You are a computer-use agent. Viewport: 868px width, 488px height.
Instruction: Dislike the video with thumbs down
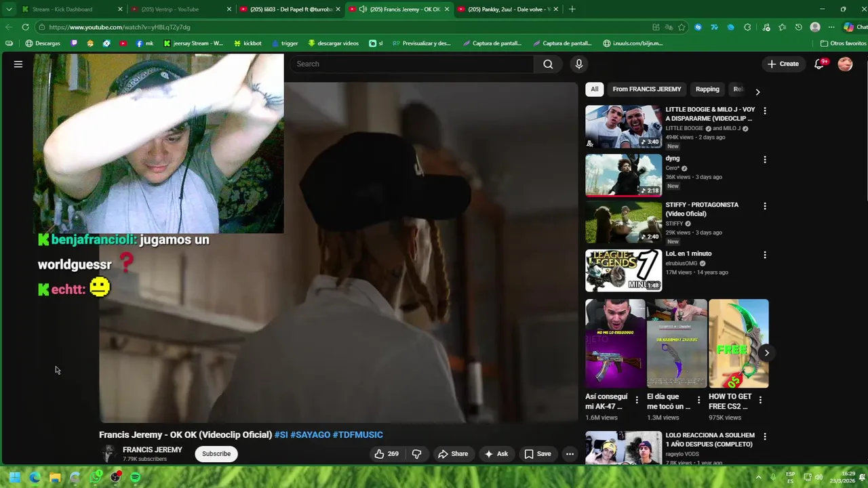[x=416, y=454]
